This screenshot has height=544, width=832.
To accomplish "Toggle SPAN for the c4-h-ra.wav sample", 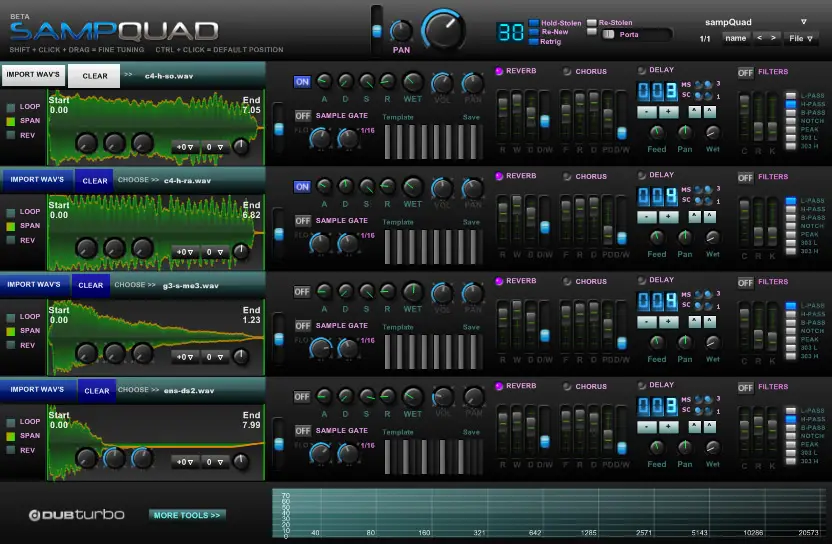I will click(x=11, y=227).
